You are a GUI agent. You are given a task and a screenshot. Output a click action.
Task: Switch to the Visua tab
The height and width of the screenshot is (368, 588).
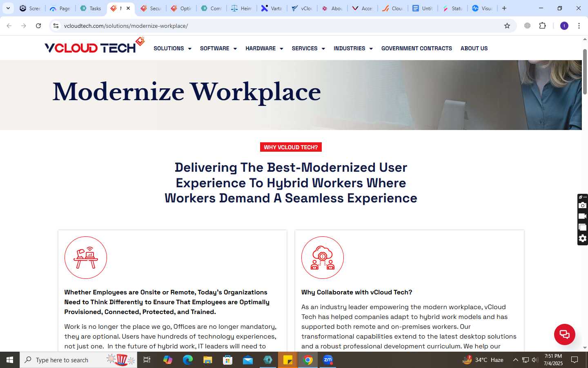[483, 8]
